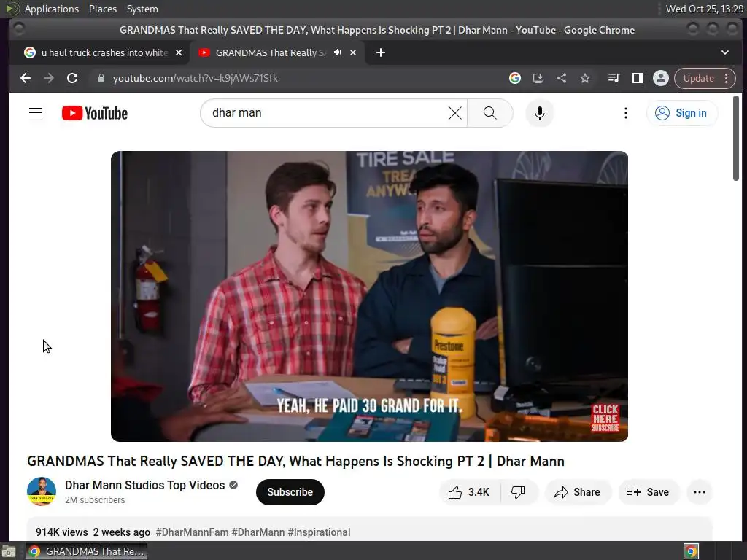Open Chrome profile avatar icon

pyautogui.click(x=661, y=78)
